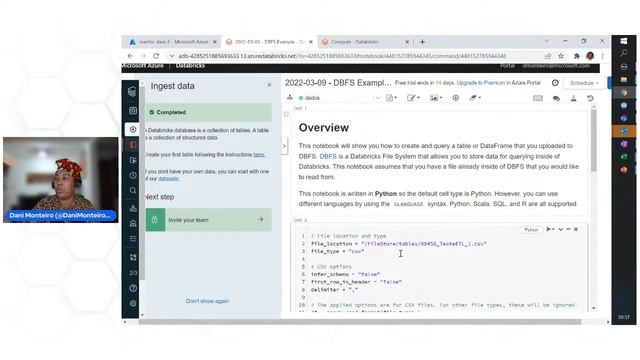Click the Portal link in the top bar

(507, 66)
